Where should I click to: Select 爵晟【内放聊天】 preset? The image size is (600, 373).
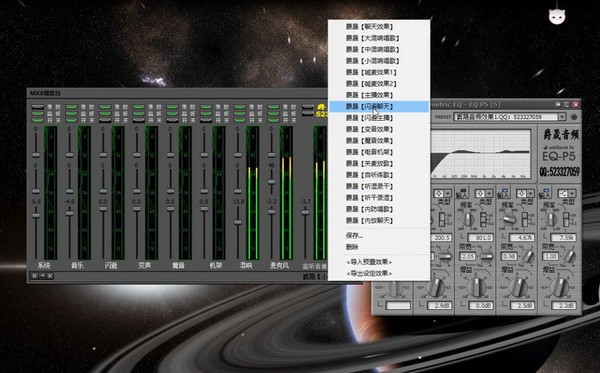pos(379,221)
